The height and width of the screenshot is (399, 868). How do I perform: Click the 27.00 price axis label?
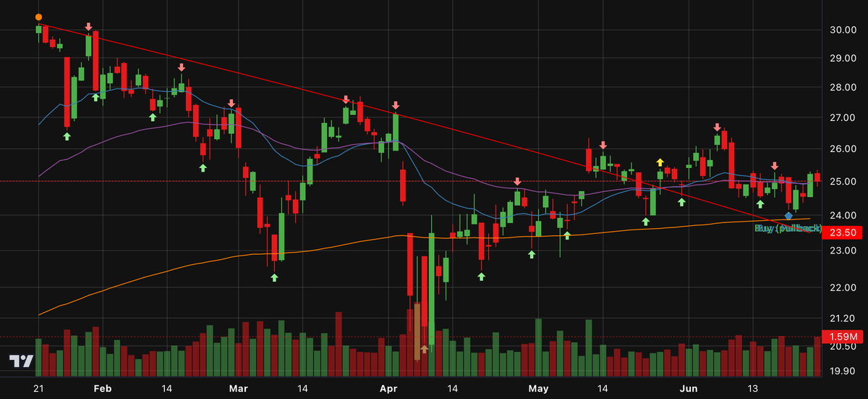[843, 117]
